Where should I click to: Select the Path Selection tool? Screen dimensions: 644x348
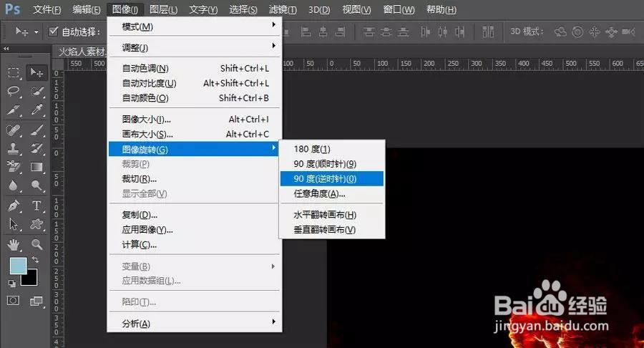point(14,224)
